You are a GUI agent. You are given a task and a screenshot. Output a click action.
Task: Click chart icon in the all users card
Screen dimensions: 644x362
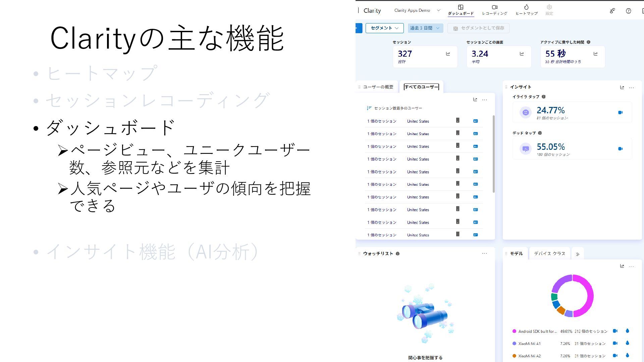pos(475,100)
